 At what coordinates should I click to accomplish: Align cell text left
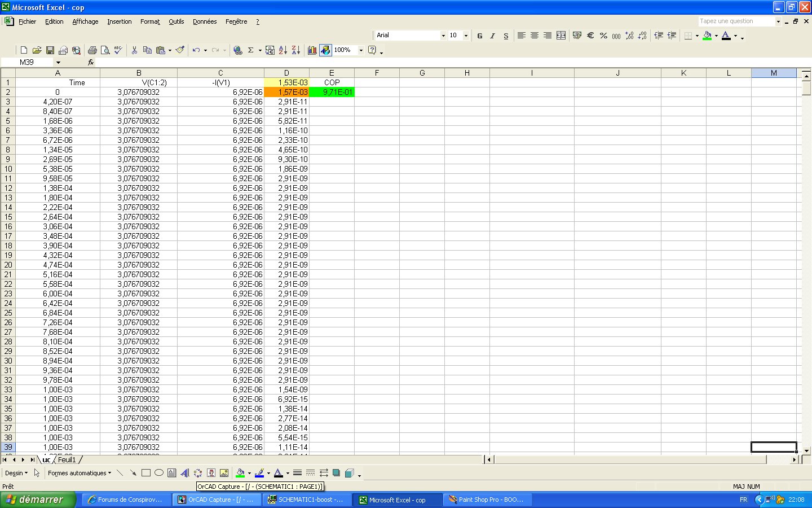tap(522, 36)
